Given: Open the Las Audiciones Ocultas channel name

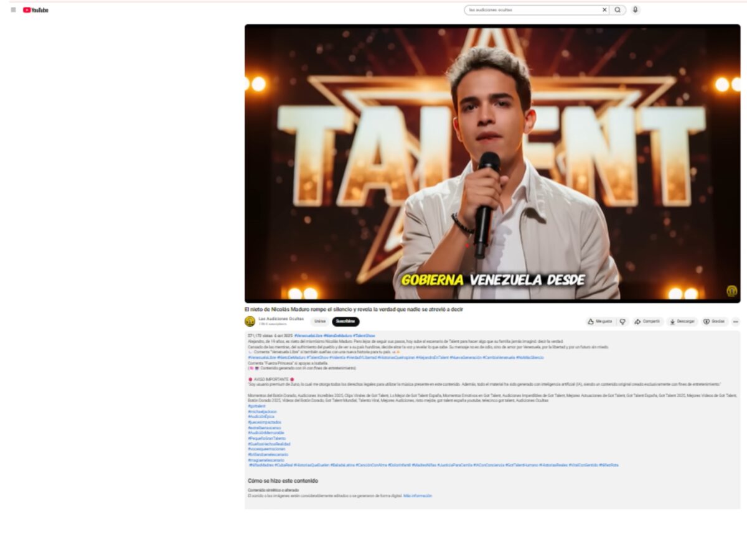Looking at the screenshot, I should (281, 319).
